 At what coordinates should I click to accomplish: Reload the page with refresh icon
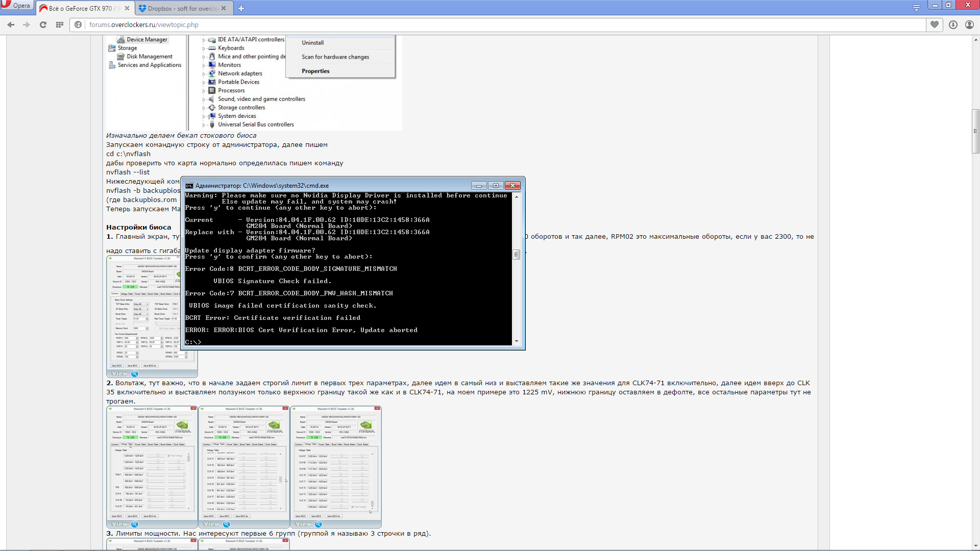tap(43, 24)
